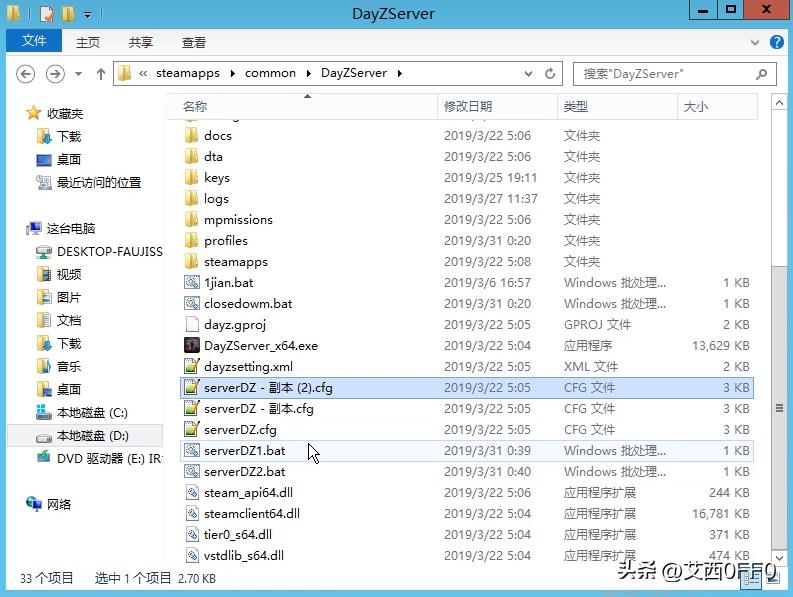
Task: Sort files by 名称 column
Action: pos(301,106)
